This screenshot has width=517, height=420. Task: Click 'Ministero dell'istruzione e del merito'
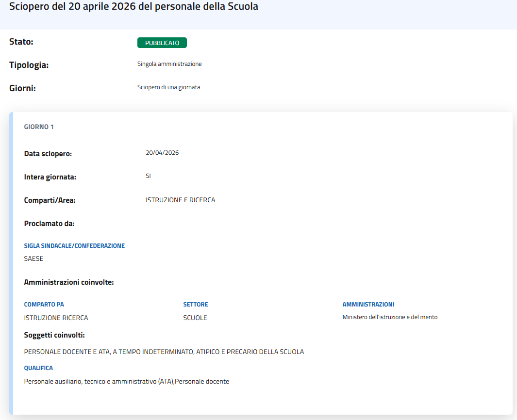point(390,317)
